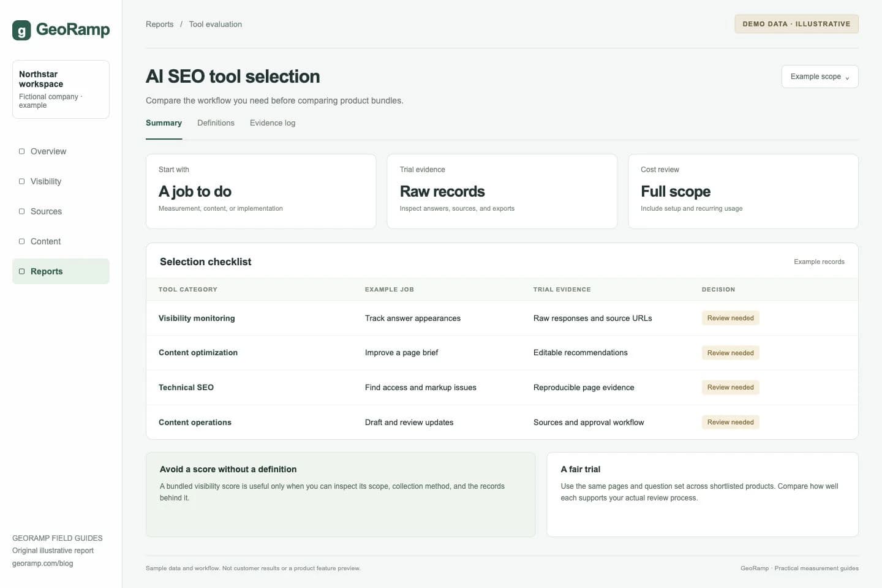
Task: Open the Sources sidebar section
Action: point(61,211)
